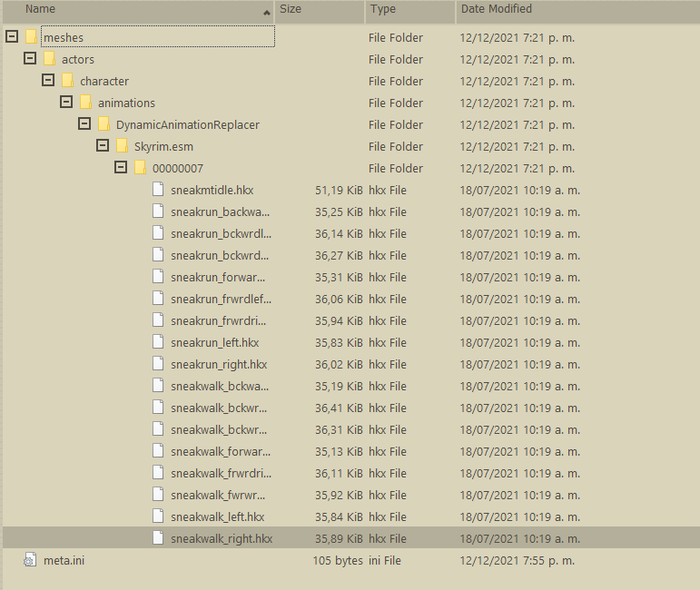This screenshot has width=700, height=590.
Task: Collapse the 00000007 folder
Action: [x=121, y=167]
